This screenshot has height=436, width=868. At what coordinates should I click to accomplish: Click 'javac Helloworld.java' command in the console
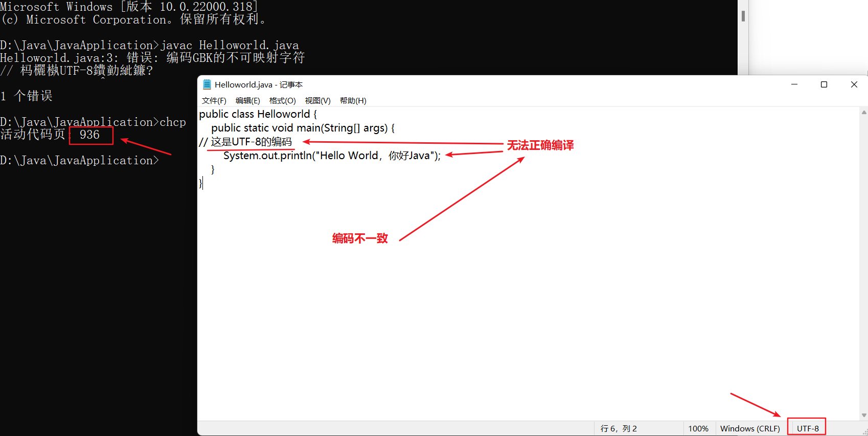click(x=230, y=45)
